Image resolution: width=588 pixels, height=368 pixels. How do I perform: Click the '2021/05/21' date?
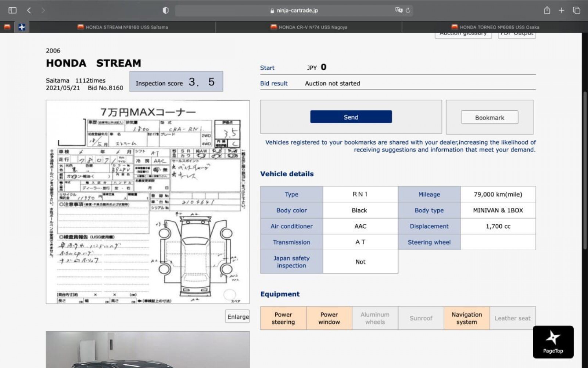(63, 88)
